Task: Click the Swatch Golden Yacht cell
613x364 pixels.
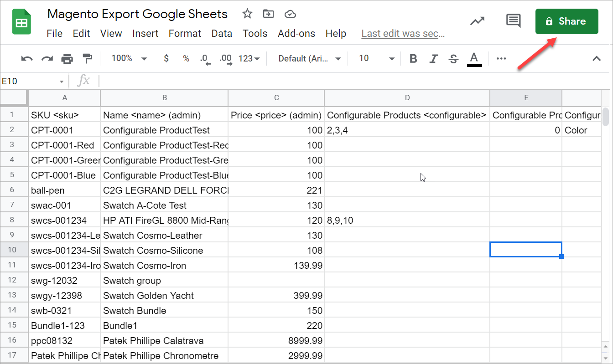Action: click(164, 296)
